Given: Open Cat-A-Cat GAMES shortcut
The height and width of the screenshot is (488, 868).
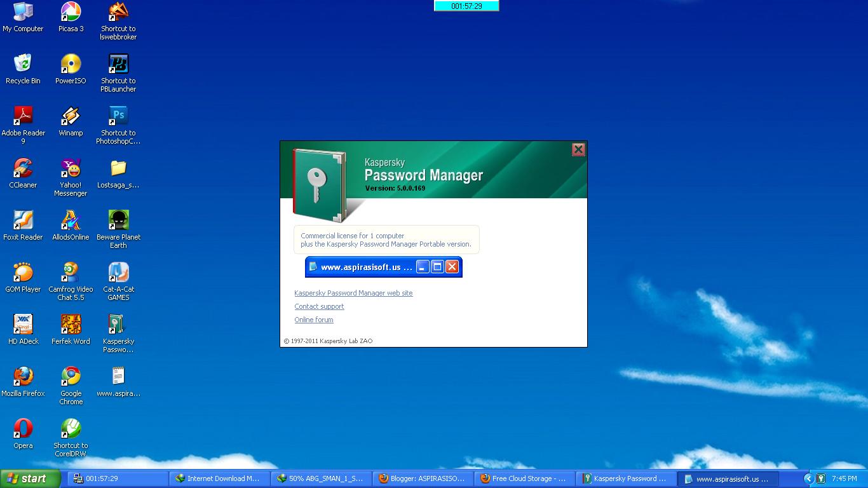Looking at the screenshot, I should click(118, 281).
